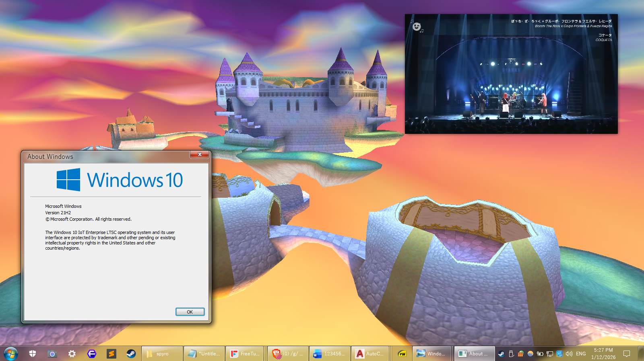
Task: Switch to the Brave browser /g/ window
Action: [x=288, y=354]
